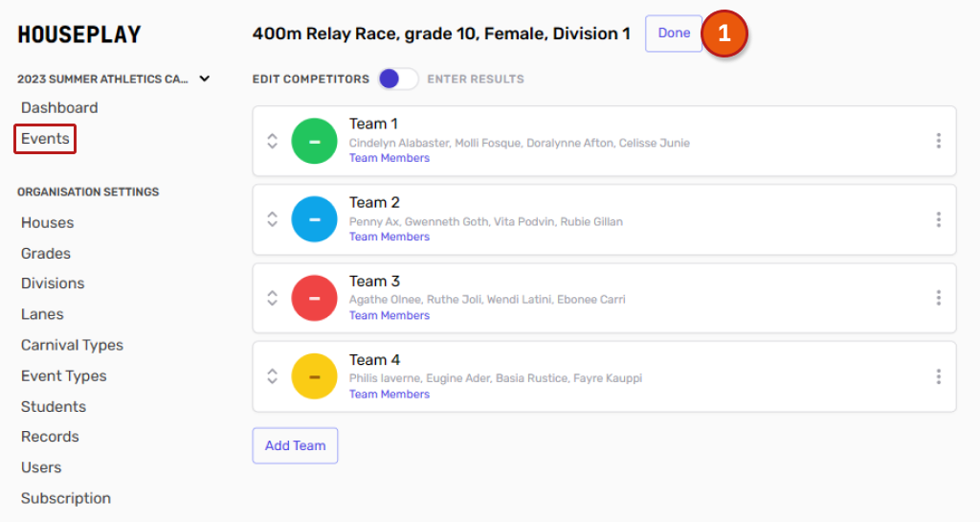Viewport: 980px width, 522px height.
Task: Click the Done button
Action: [x=674, y=34]
